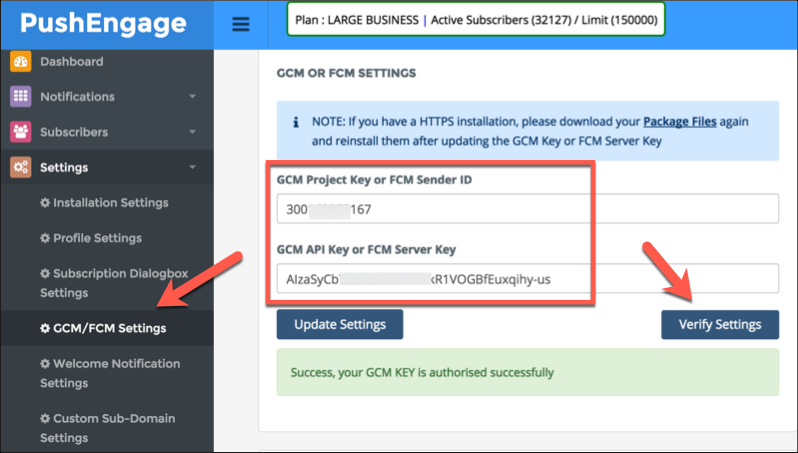Image resolution: width=798 pixels, height=453 pixels.
Task: Select the Settings menu label
Action: [x=64, y=167]
